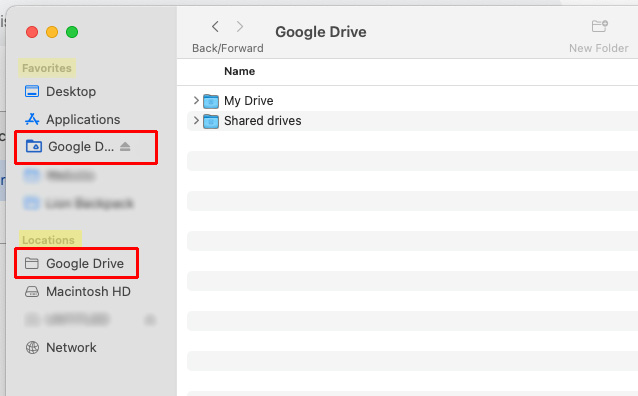This screenshot has width=638, height=396.
Task: Click the Network globe icon
Action: click(32, 348)
